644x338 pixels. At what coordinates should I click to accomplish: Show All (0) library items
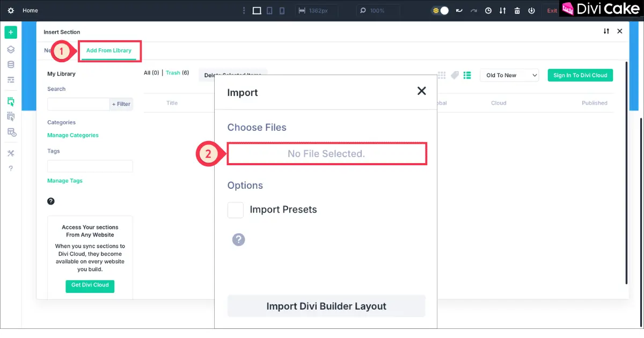[151, 72]
